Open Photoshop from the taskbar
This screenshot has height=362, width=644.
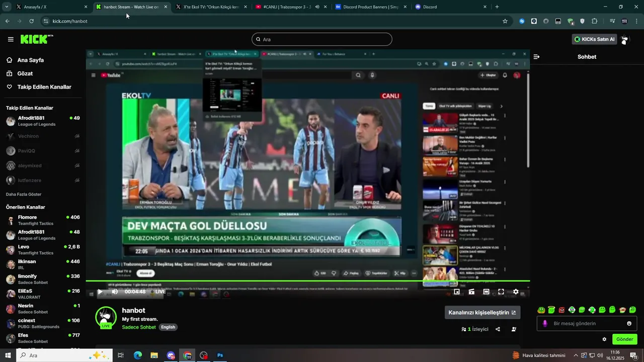[220, 355]
